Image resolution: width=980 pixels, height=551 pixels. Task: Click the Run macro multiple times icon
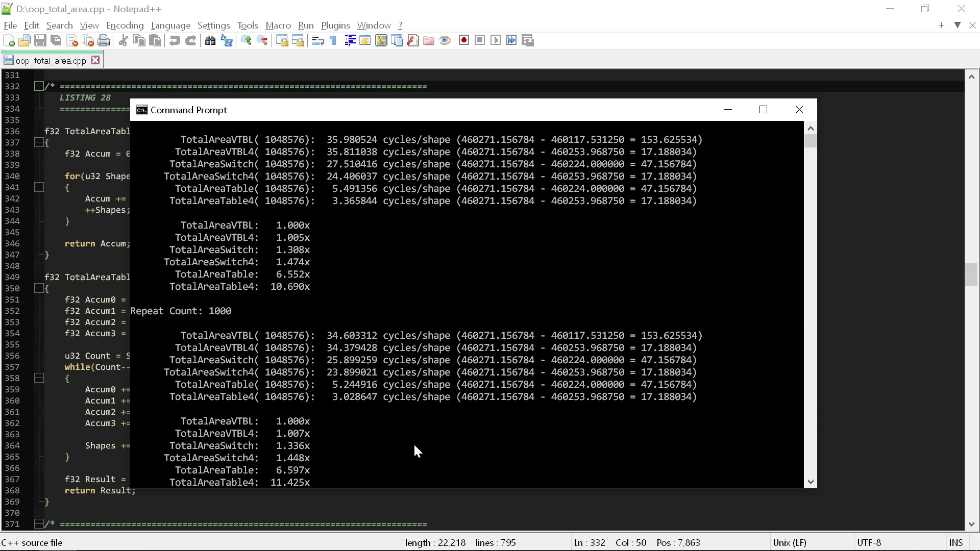[511, 40]
